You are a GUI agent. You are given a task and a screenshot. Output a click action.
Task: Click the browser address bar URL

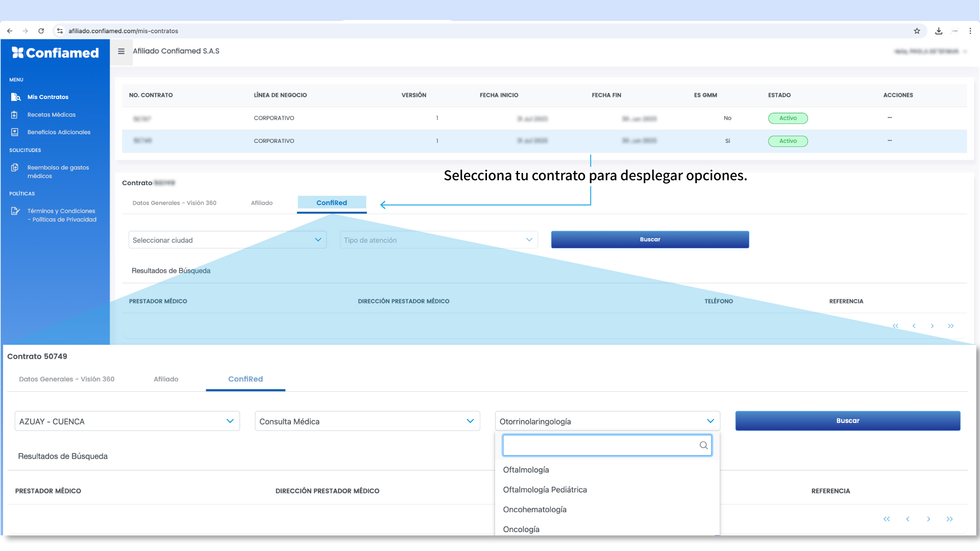pos(124,31)
